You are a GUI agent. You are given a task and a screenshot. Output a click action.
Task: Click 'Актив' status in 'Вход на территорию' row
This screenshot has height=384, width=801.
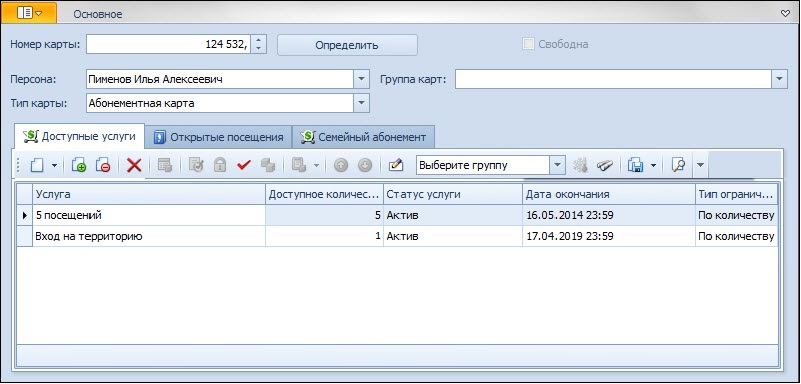[x=453, y=236]
